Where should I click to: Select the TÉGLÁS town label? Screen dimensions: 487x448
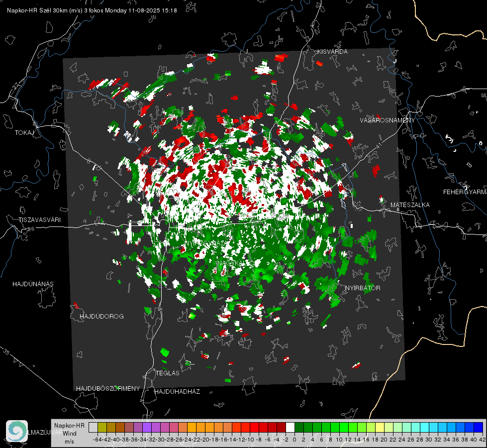tap(168, 373)
